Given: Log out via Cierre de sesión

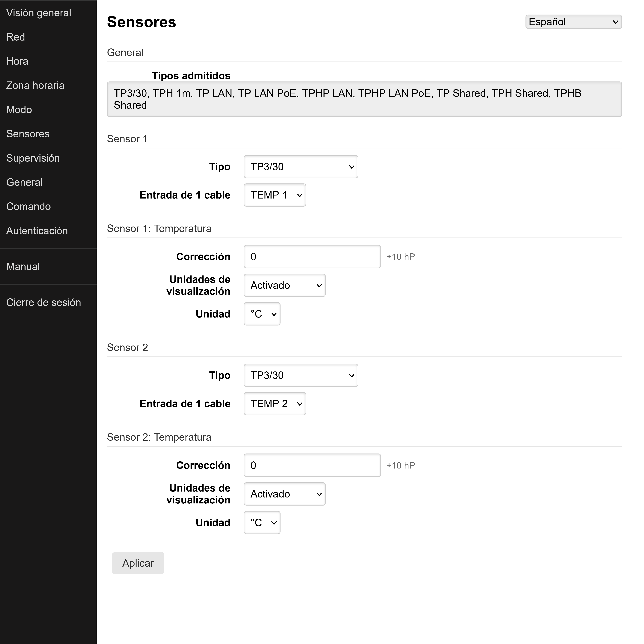Looking at the screenshot, I should click(44, 302).
